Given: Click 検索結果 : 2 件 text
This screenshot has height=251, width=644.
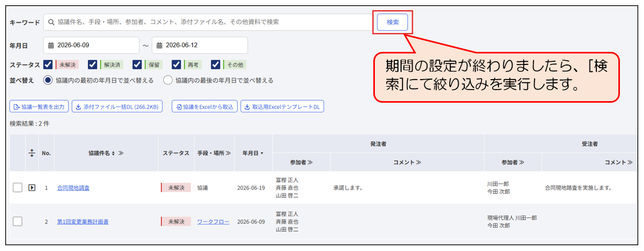Looking at the screenshot, I should (30, 124).
